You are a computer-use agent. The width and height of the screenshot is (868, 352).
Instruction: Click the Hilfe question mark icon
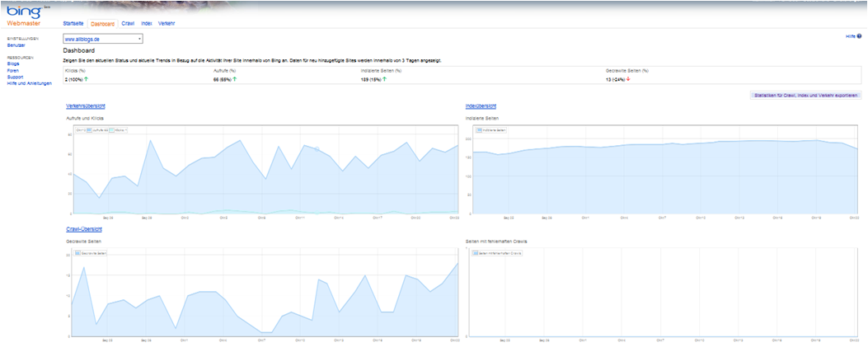click(x=859, y=36)
